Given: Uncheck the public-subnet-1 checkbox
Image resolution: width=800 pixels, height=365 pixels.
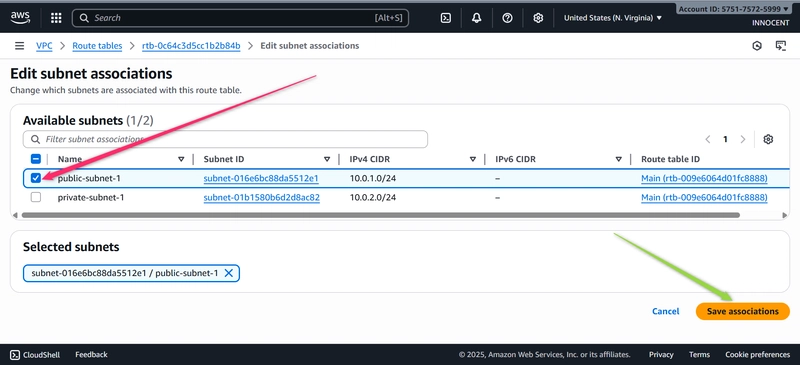Looking at the screenshot, I should coord(36,178).
